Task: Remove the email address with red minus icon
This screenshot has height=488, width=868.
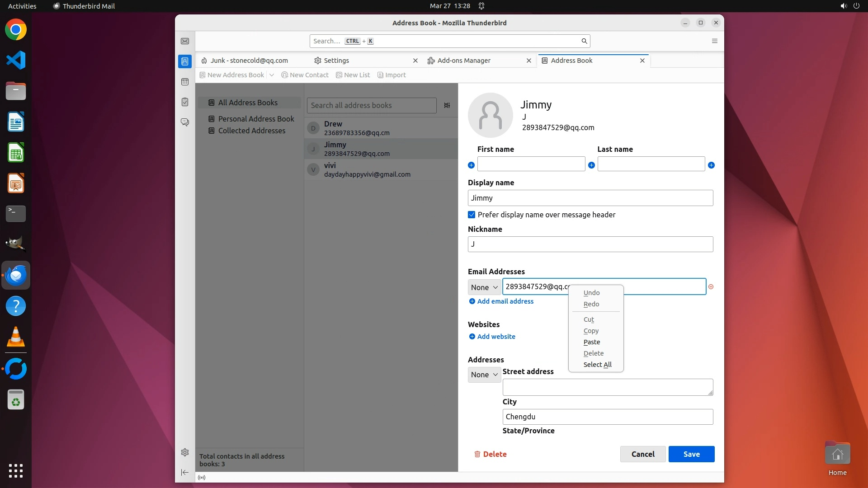Action: pos(711,287)
